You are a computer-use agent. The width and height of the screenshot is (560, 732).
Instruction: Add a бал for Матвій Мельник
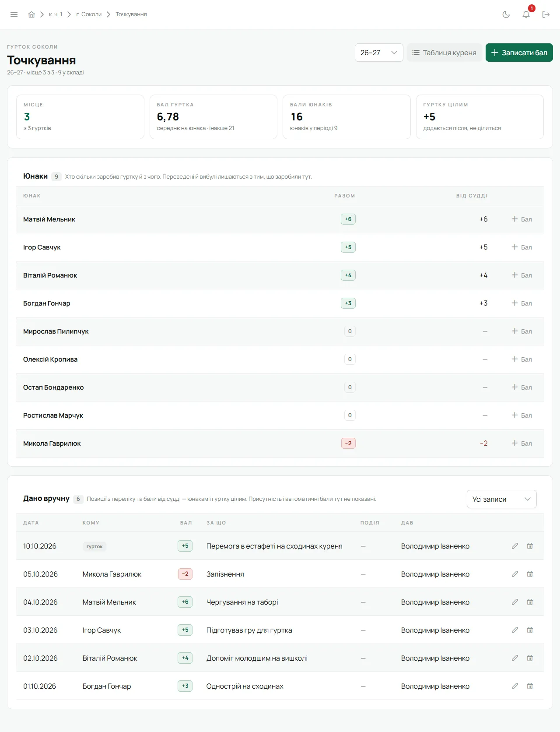[x=522, y=219]
